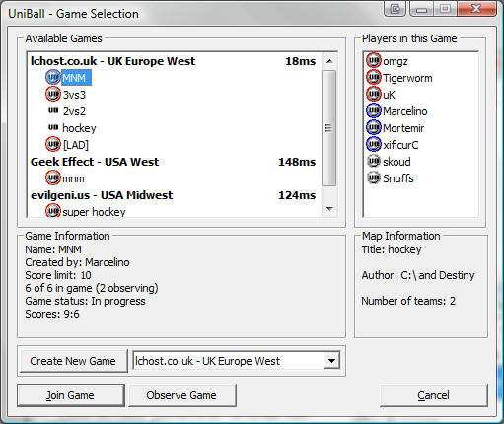Click the Observe Game button
This screenshot has height=424, width=504.
[182, 395]
